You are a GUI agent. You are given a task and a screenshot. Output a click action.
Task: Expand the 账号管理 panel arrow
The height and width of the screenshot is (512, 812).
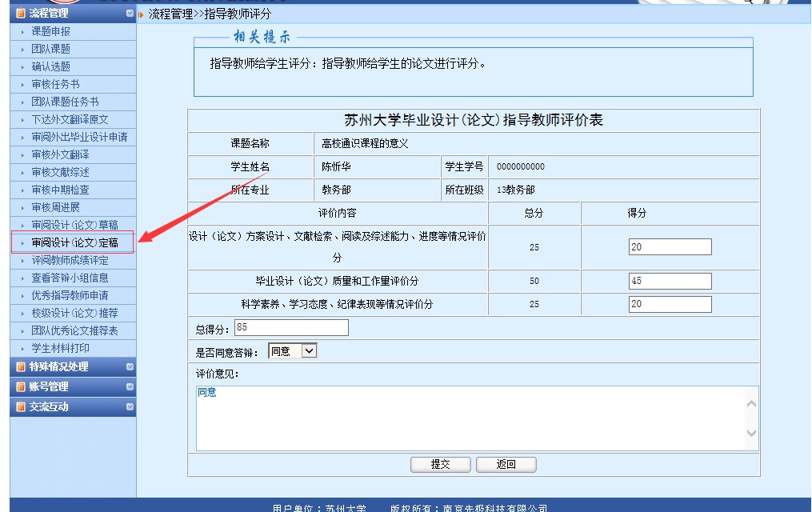tap(130, 386)
